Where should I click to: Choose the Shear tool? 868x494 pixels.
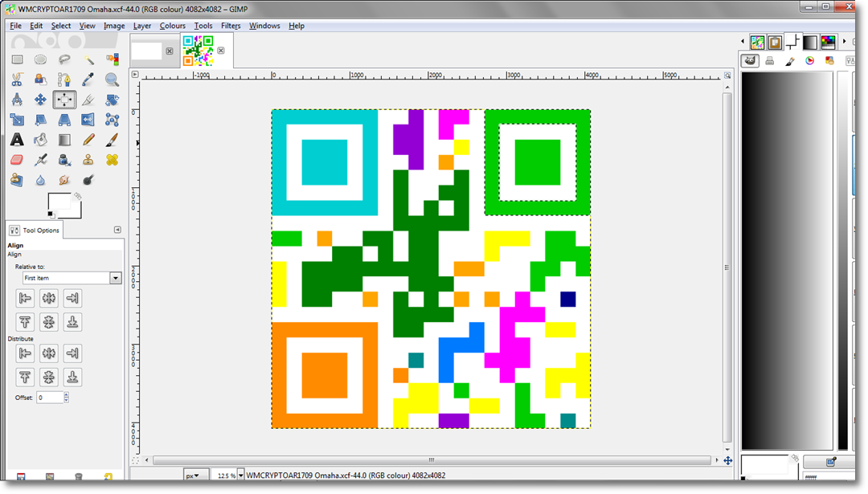[40, 120]
